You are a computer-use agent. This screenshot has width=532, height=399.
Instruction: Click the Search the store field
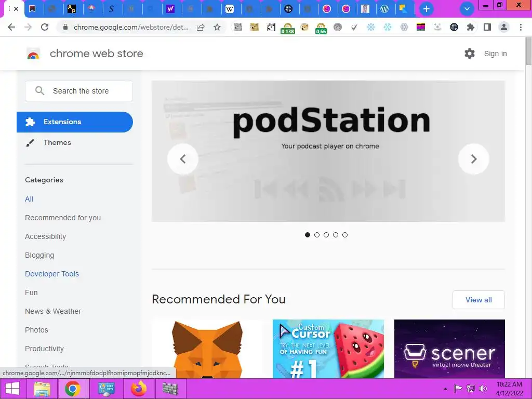coord(79,91)
